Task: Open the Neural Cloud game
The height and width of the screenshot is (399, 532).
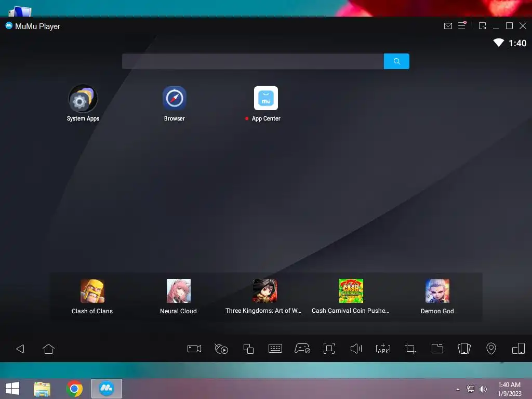Action: point(179,291)
